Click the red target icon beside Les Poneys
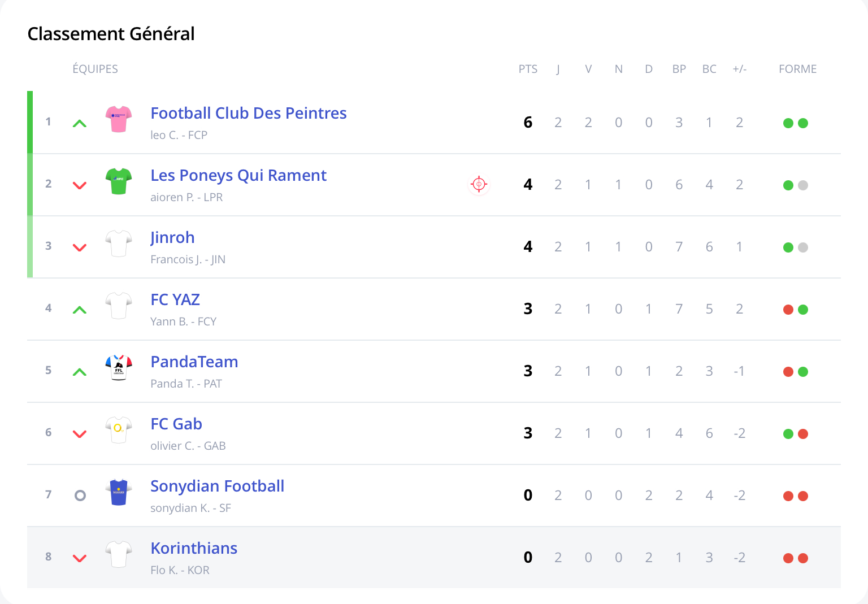The width and height of the screenshot is (868, 604). point(479,184)
